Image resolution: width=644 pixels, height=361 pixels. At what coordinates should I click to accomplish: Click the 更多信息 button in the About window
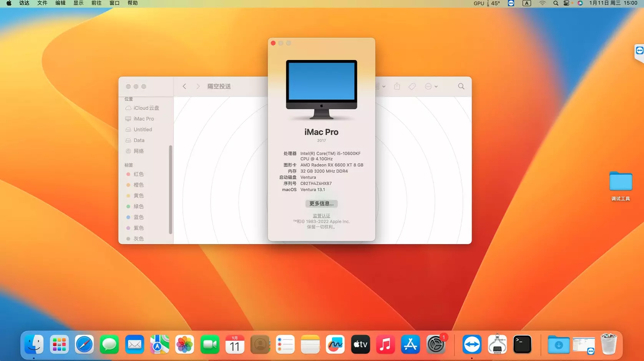pyautogui.click(x=321, y=203)
